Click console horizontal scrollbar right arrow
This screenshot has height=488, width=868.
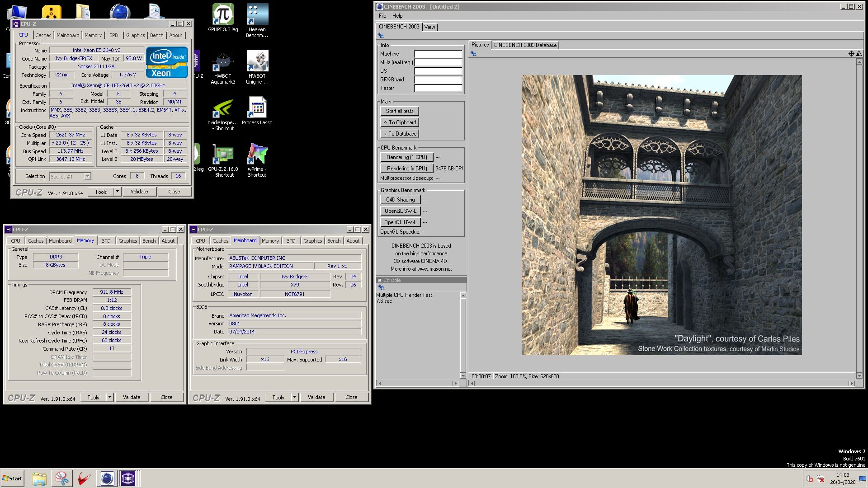coord(455,383)
